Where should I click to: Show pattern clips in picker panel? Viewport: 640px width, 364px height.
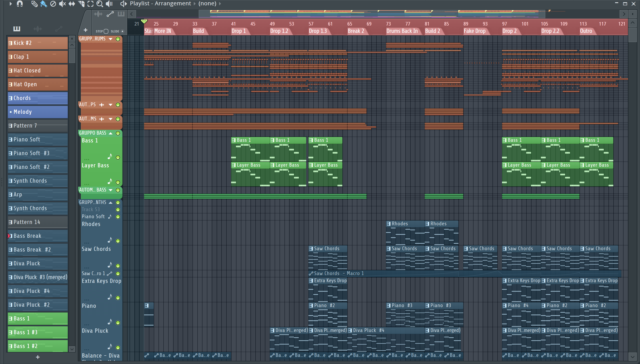click(x=17, y=29)
